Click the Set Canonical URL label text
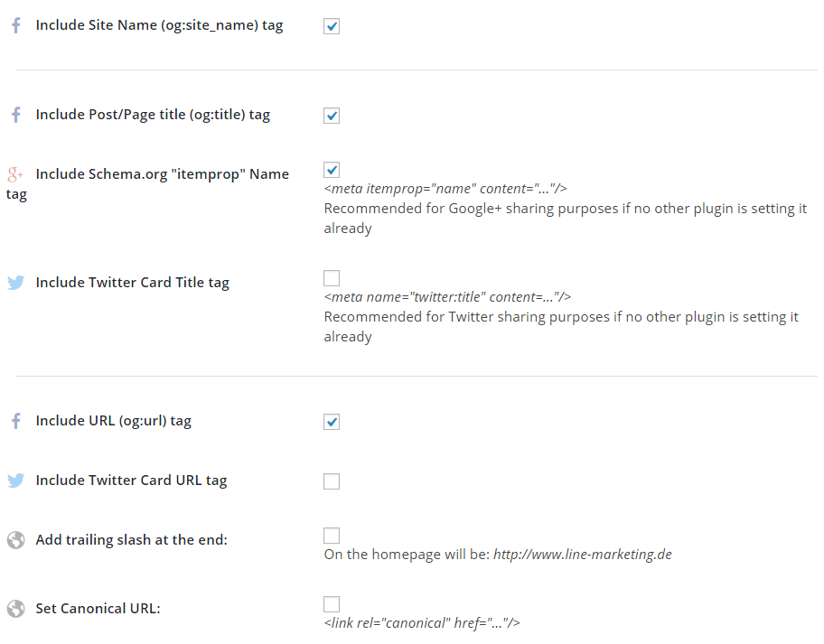Image resolution: width=824 pixels, height=644 pixels. click(98, 608)
